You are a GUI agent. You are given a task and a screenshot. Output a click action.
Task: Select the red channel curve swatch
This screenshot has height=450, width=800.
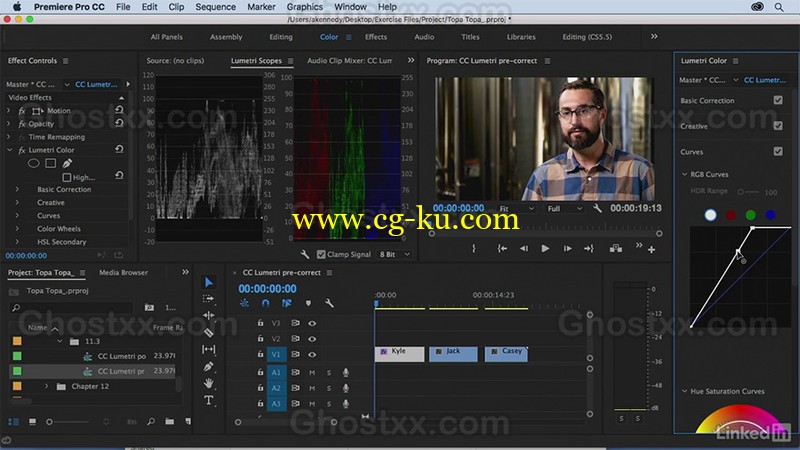[731, 215]
